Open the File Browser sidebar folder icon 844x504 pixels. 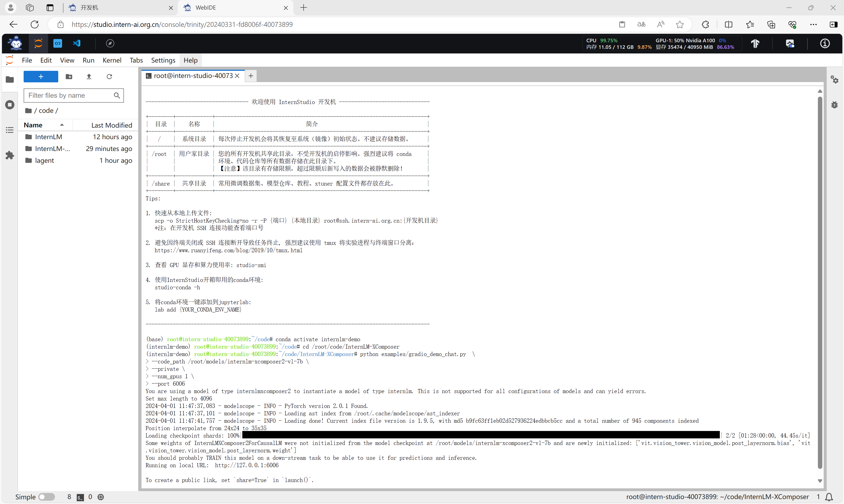[10, 80]
